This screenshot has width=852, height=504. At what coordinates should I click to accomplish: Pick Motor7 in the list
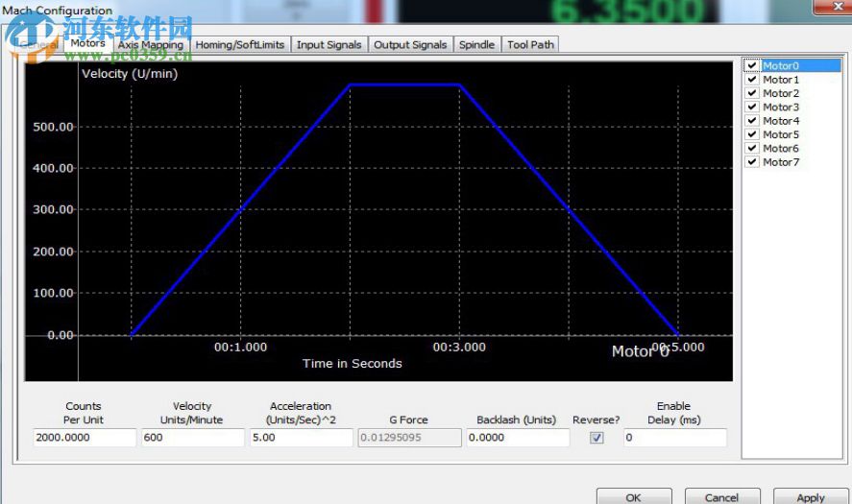click(x=781, y=162)
